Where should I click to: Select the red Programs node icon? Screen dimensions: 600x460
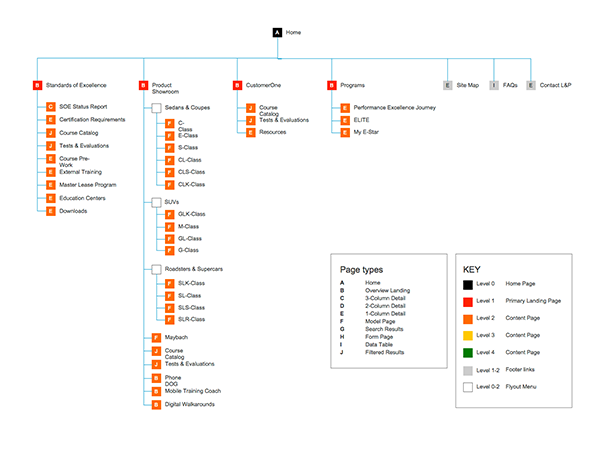(x=332, y=86)
